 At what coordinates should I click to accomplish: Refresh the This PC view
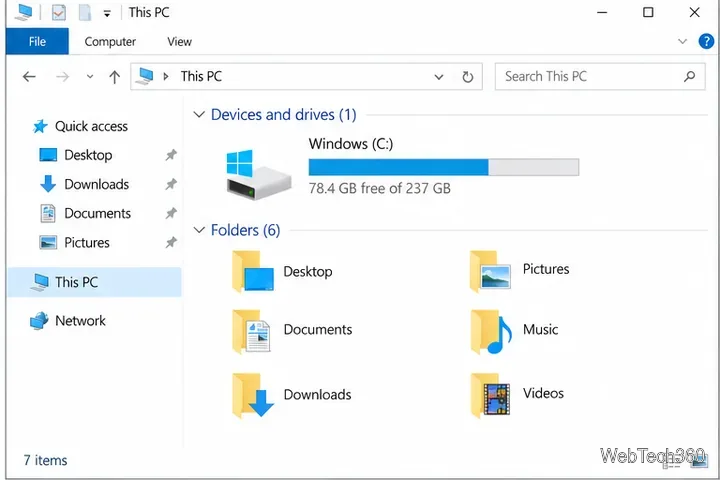tap(467, 77)
